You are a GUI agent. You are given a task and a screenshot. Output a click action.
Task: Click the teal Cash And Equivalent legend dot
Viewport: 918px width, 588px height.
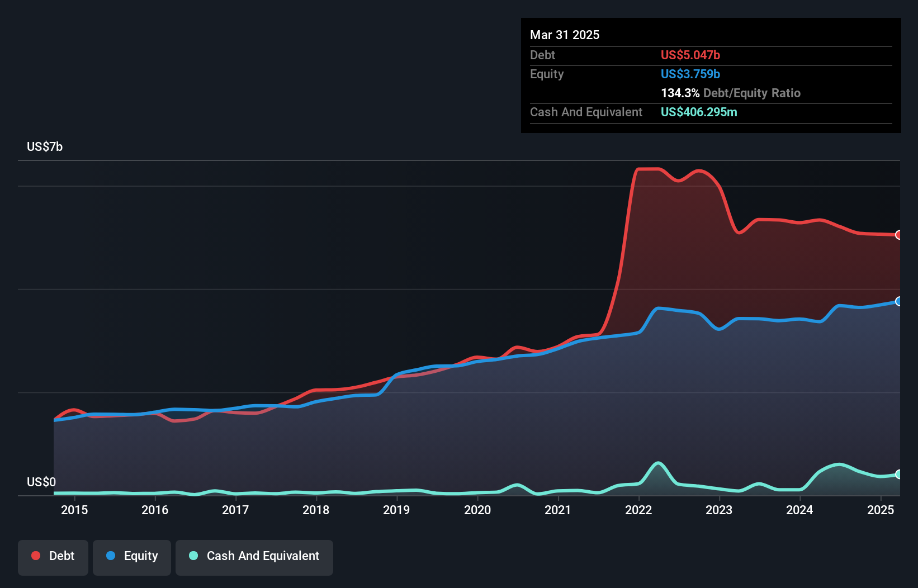pyautogui.click(x=192, y=556)
